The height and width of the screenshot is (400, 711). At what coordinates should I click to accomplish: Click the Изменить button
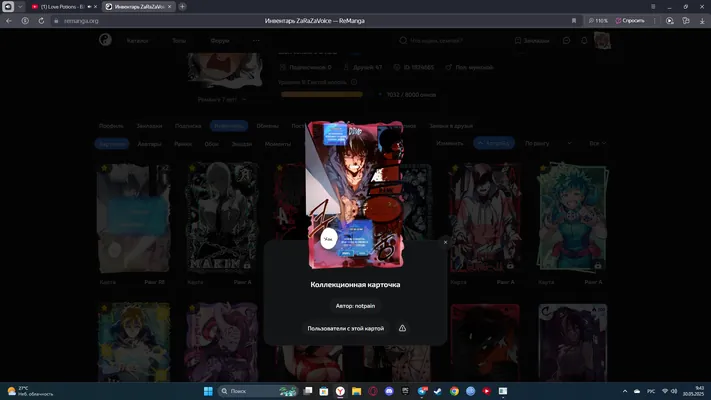click(x=449, y=143)
